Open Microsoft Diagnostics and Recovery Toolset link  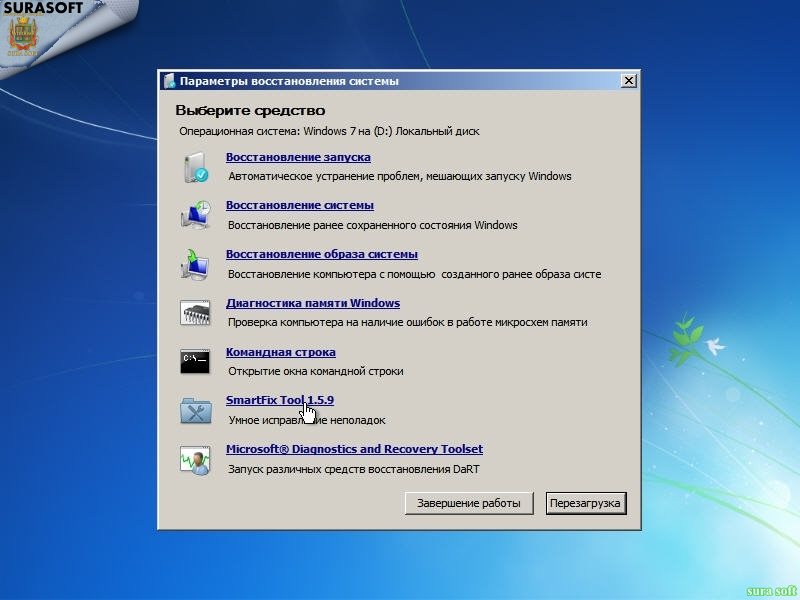355,449
